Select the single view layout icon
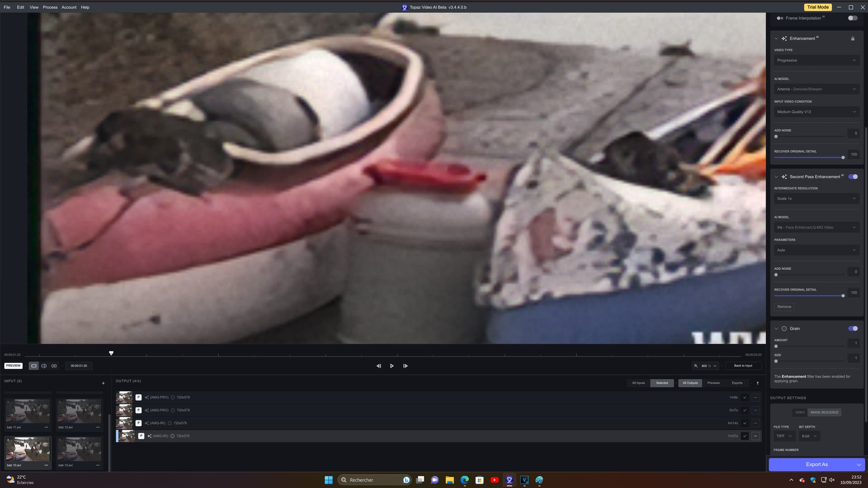The image size is (868, 488). [34, 366]
